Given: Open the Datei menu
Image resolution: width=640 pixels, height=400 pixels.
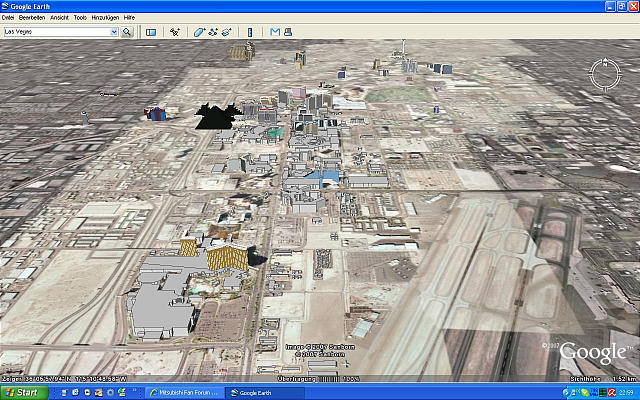Looking at the screenshot, I should pyautogui.click(x=8, y=18).
